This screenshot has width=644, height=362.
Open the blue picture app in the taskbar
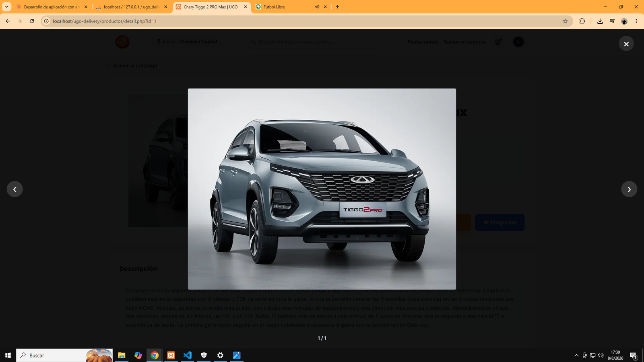click(x=237, y=355)
